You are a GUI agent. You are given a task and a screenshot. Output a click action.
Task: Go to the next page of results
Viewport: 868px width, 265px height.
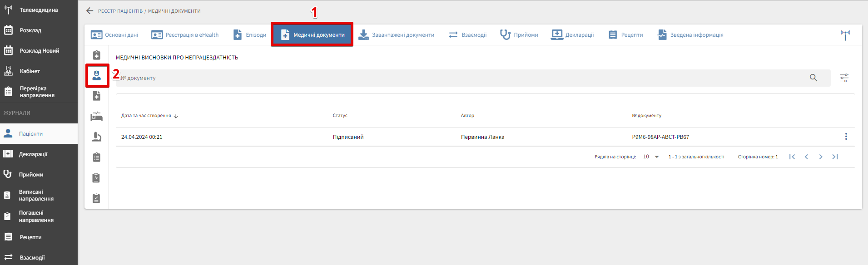[x=820, y=157]
